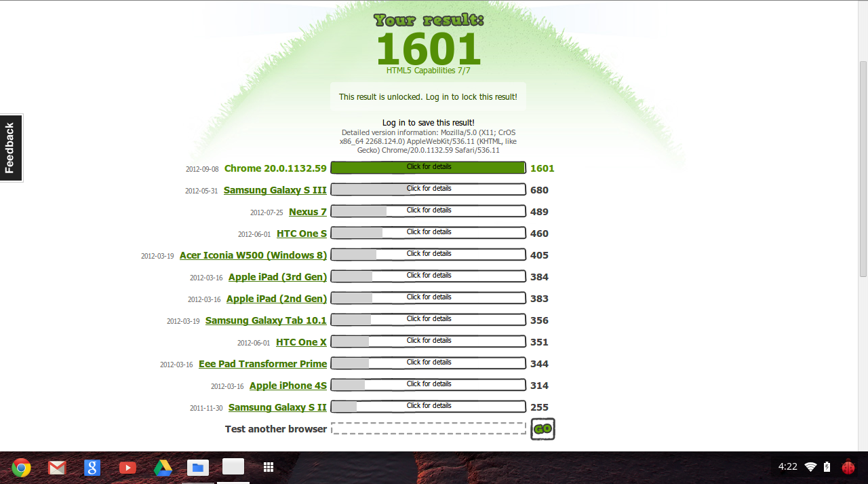Click the large 1601 result score
Image resolution: width=868 pixels, height=484 pixels.
(428, 48)
